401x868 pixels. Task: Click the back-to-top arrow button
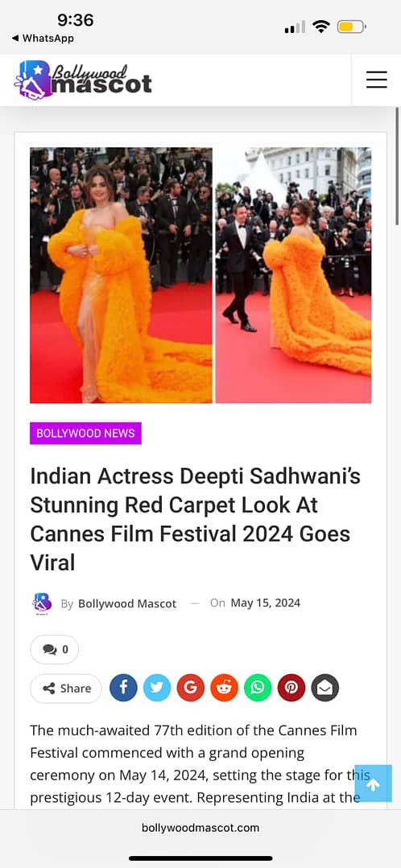(374, 784)
